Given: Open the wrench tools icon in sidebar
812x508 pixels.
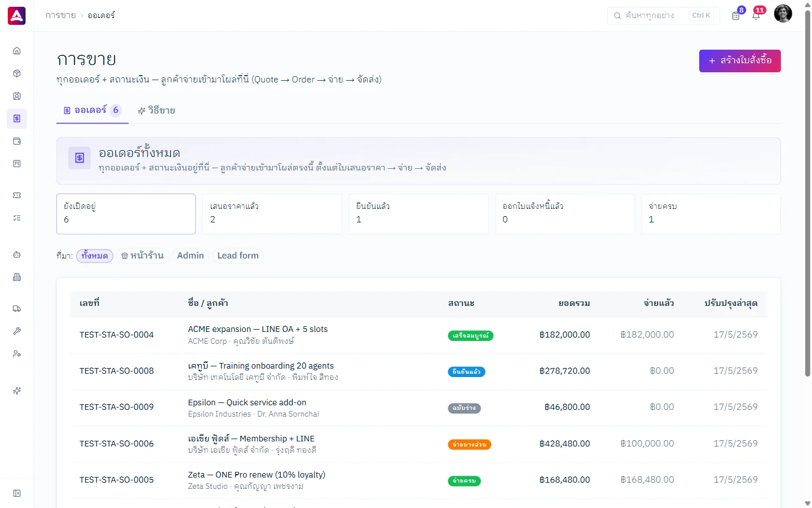Looking at the screenshot, I should [17, 331].
